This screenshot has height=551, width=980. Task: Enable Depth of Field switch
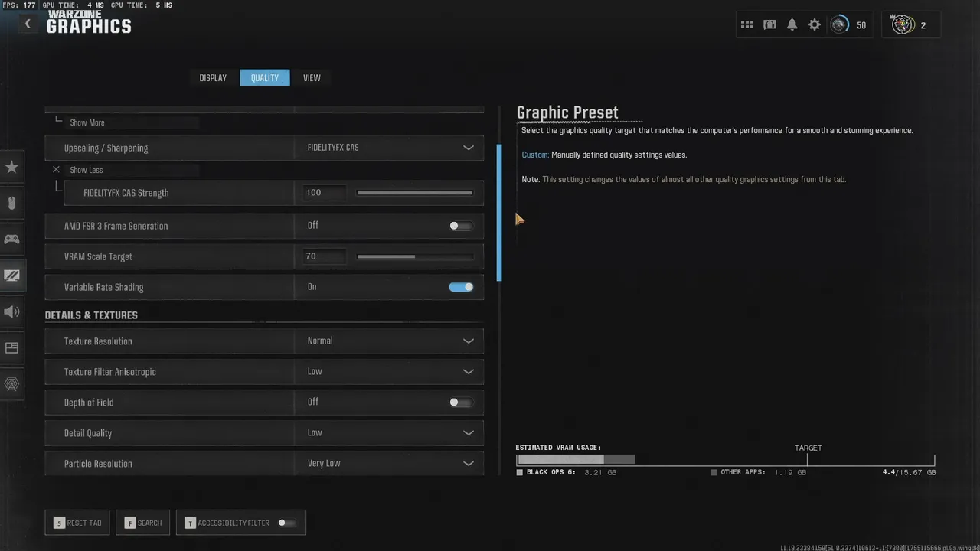(x=461, y=402)
